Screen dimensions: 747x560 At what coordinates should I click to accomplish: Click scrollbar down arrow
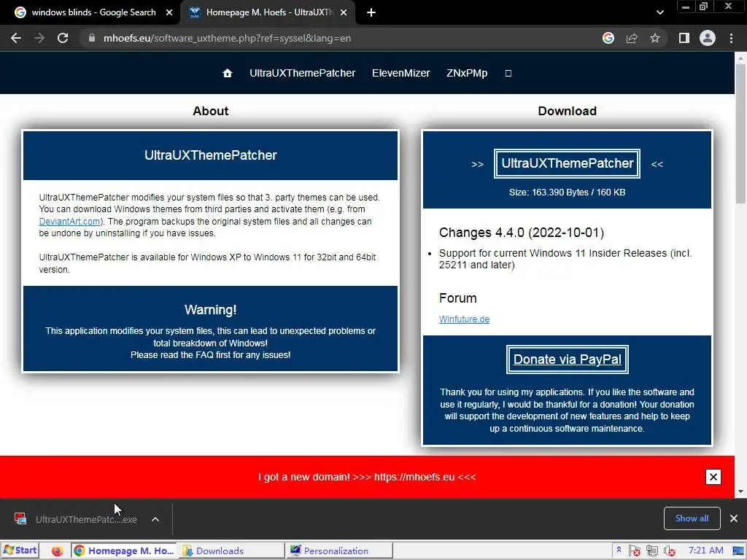click(740, 491)
